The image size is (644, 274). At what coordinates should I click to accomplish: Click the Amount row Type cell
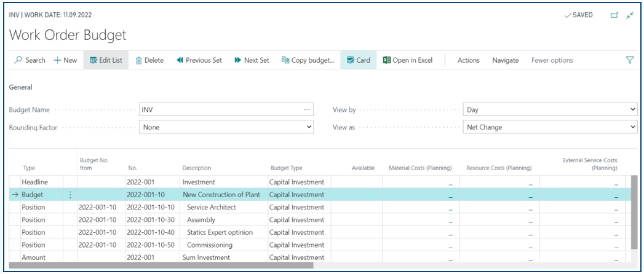tap(42, 257)
